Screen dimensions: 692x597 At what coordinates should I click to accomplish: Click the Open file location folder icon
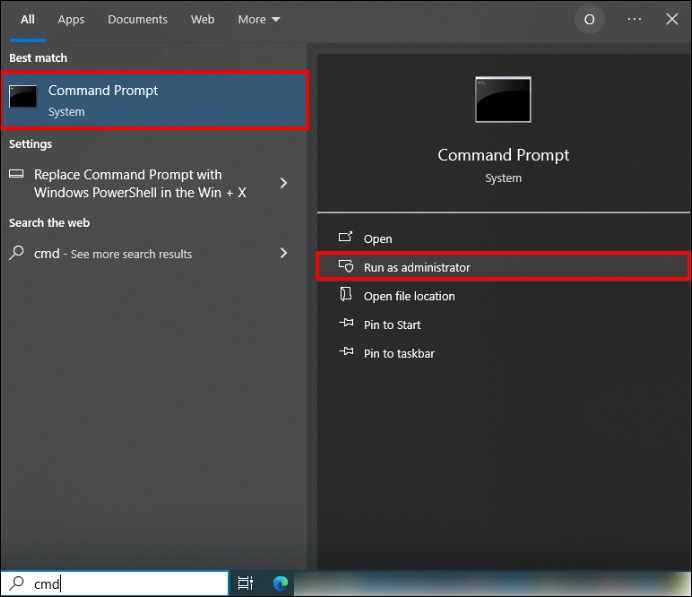346,294
